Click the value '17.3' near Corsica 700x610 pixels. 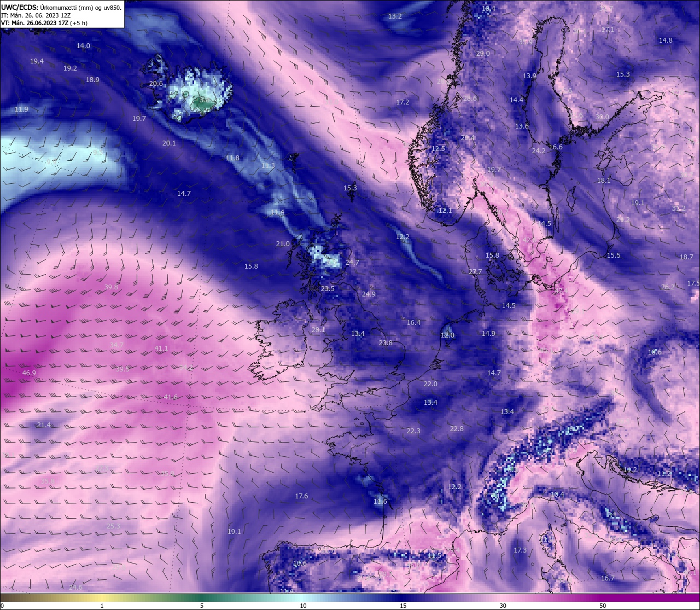coord(520,550)
